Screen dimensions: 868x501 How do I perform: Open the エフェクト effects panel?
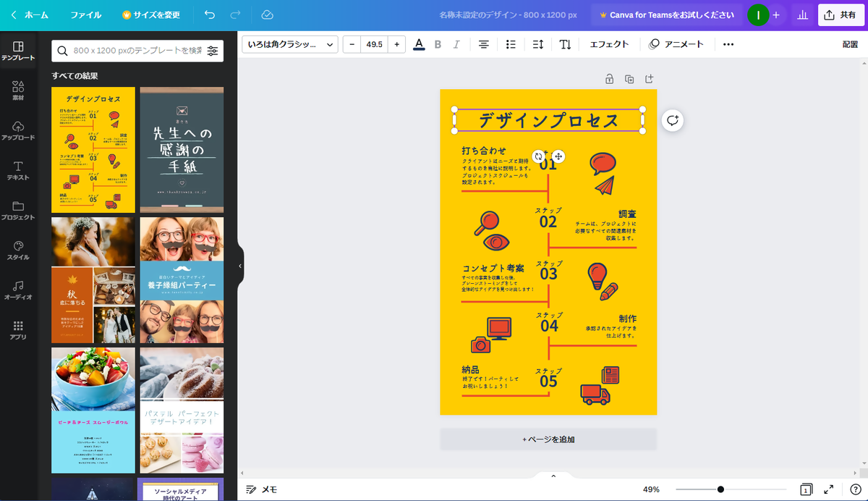tap(609, 44)
